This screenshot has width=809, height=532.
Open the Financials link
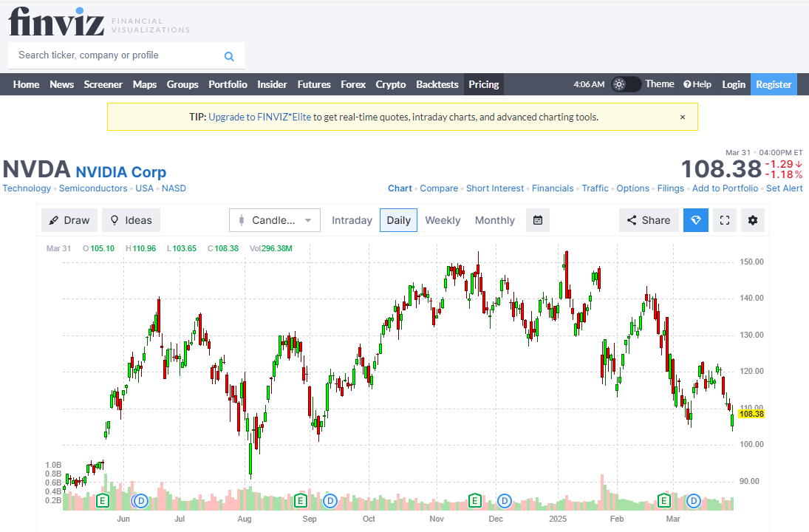[553, 188]
